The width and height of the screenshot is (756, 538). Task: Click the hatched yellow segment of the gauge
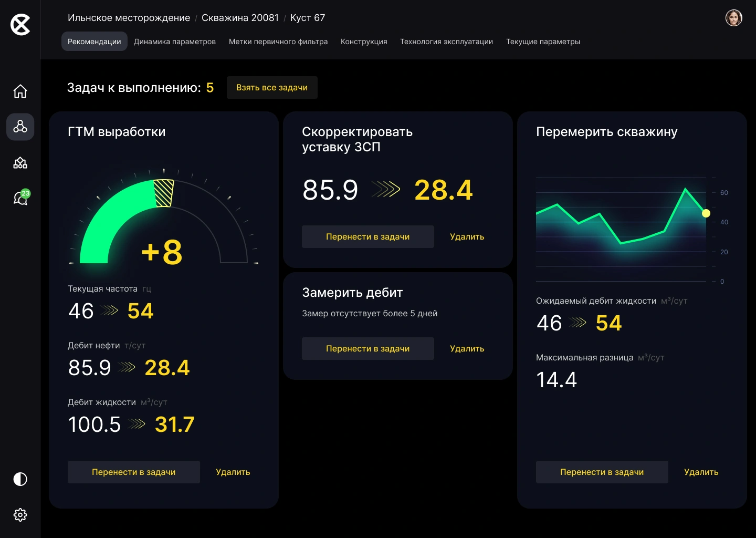[x=163, y=193]
